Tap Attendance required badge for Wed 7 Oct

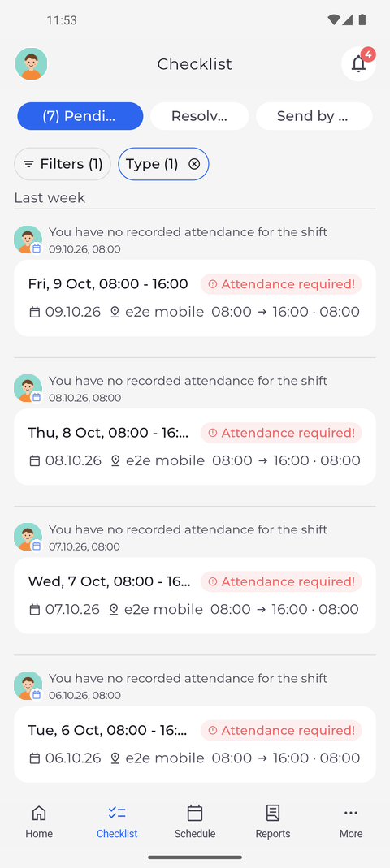coord(281,582)
